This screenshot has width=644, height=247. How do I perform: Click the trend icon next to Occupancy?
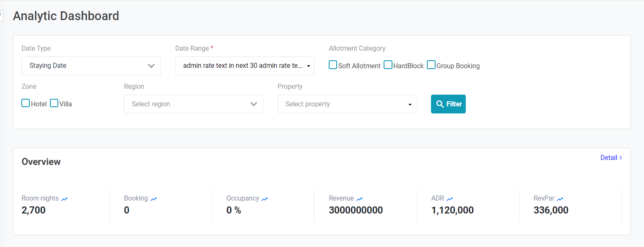tap(265, 199)
